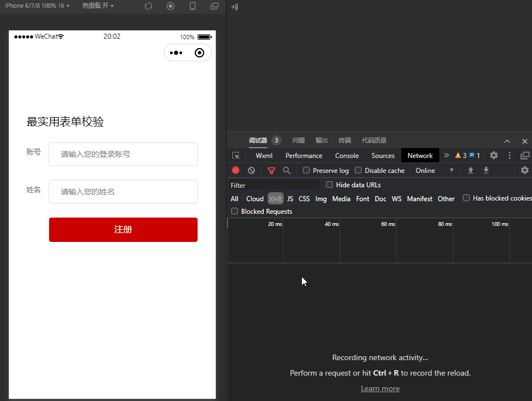532x401 pixels.
Task: Open the iPhone 6/7/8 device selector dropdown
Action: point(37,6)
